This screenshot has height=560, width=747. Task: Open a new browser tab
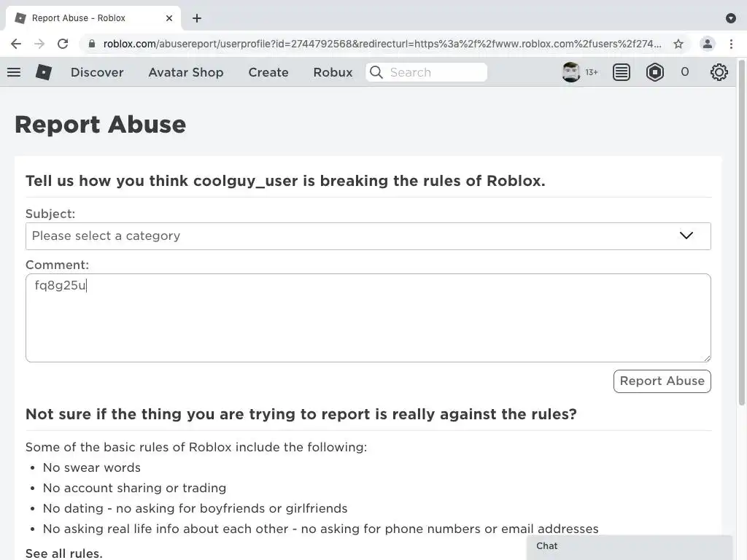click(197, 18)
